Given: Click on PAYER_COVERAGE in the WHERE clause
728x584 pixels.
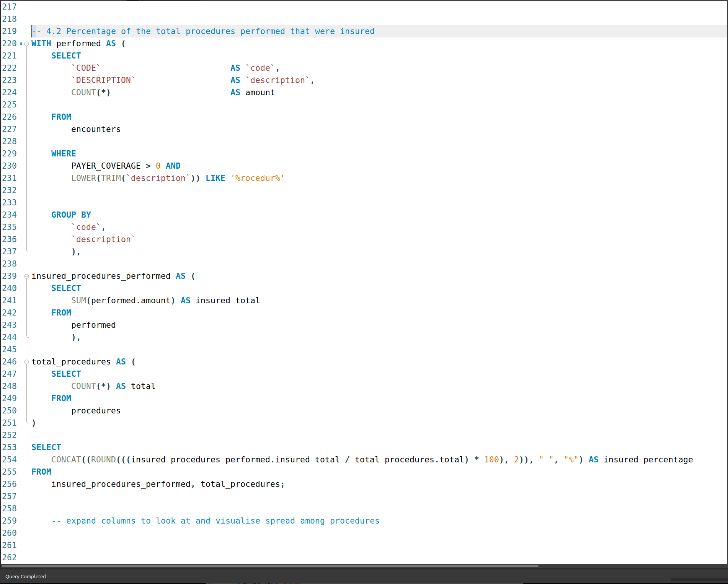Looking at the screenshot, I should [x=106, y=166].
